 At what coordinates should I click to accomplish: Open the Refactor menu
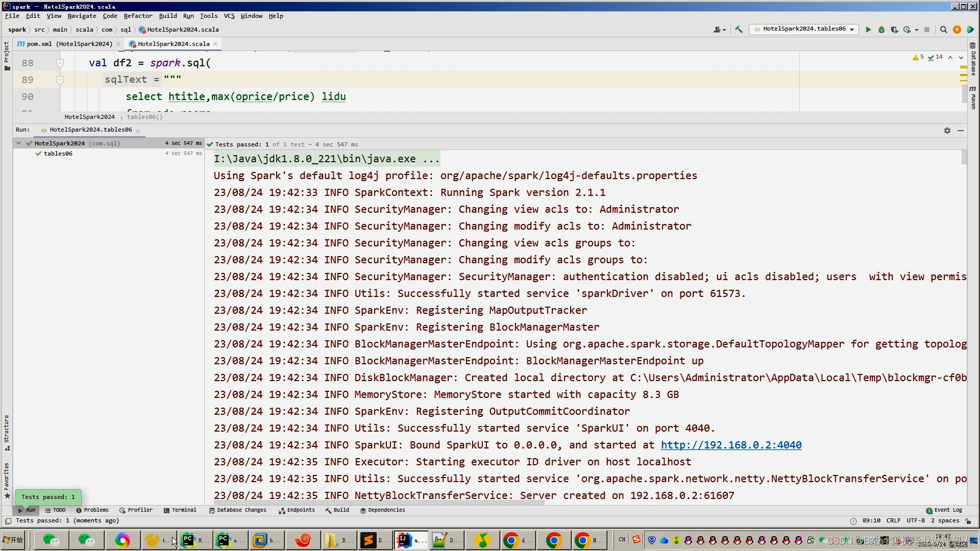pyautogui.click(x=138, y=16)
